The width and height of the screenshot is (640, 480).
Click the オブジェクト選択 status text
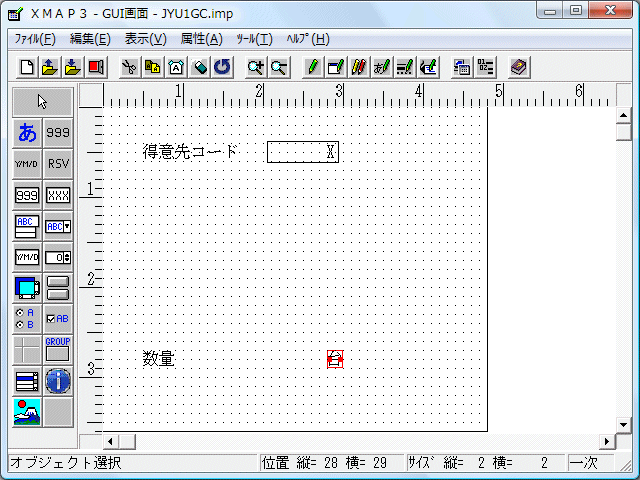66,463
